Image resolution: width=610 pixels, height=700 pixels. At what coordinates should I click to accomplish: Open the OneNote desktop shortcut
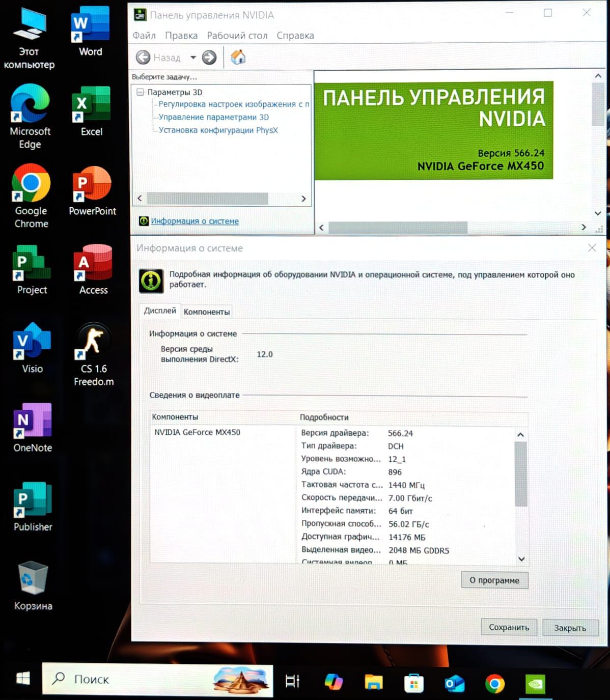point(33,428)
